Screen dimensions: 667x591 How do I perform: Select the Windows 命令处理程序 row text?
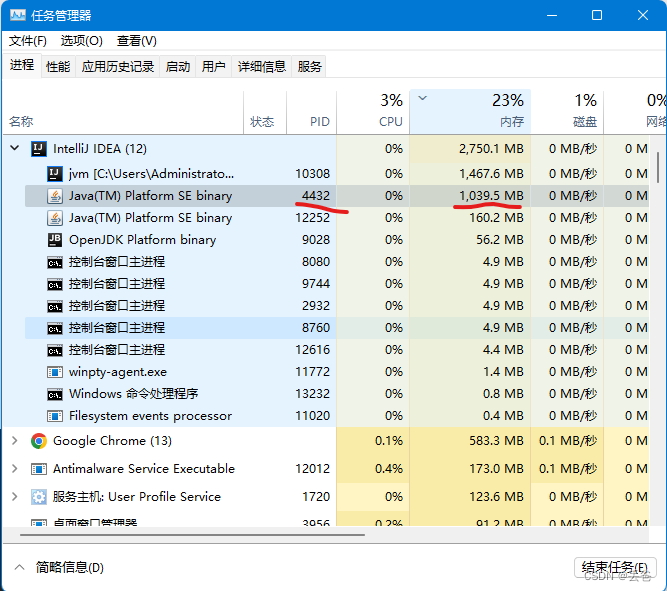tap(134, 394)
